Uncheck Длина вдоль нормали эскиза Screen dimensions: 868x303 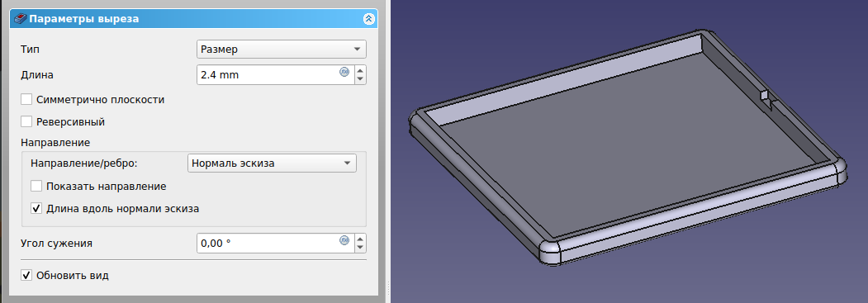click(36, 209)
